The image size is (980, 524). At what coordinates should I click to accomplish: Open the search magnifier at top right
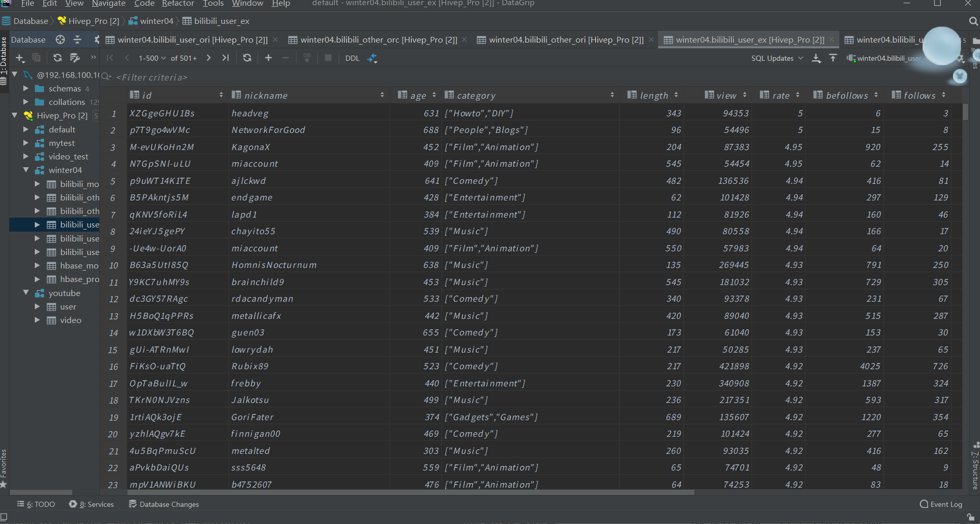pos(972,21)
